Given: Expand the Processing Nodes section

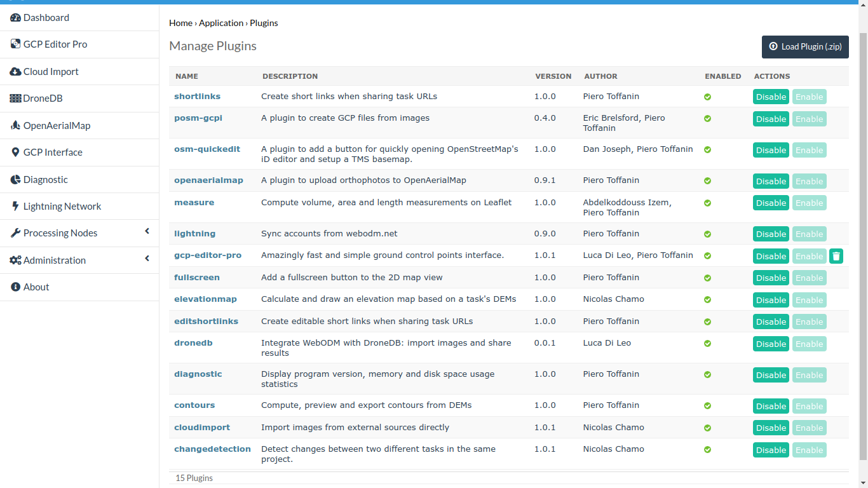Looking at the screenshot, I should coord(147,233).
